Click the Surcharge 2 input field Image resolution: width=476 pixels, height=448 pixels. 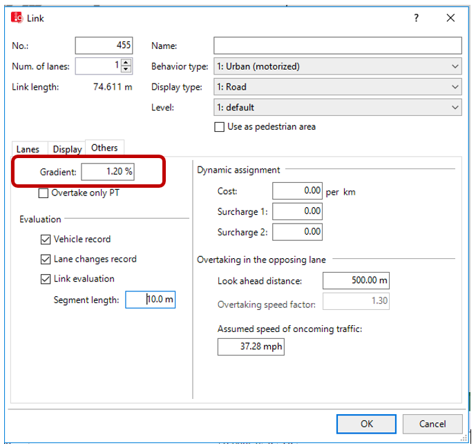click(x=297, y=232)
